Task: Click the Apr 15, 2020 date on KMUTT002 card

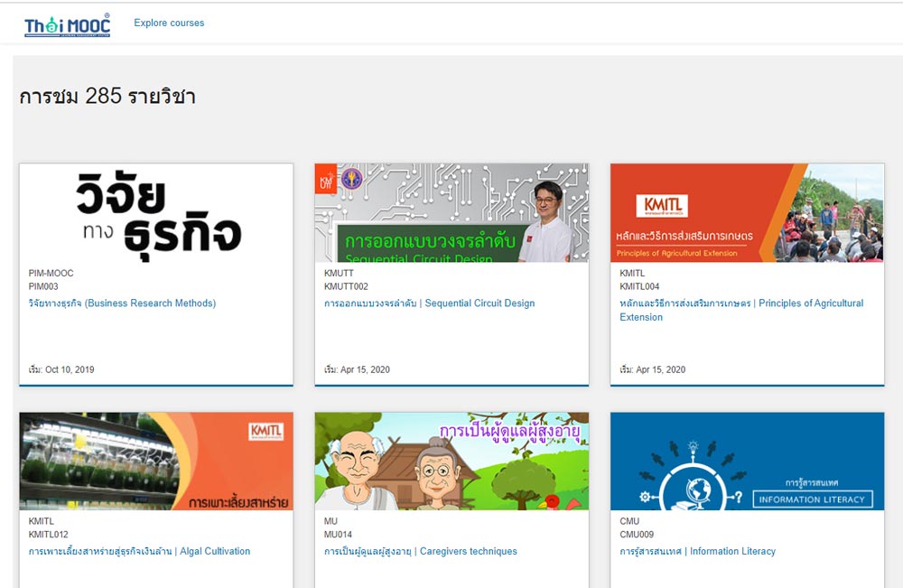Action: click(x=365, y=369)
